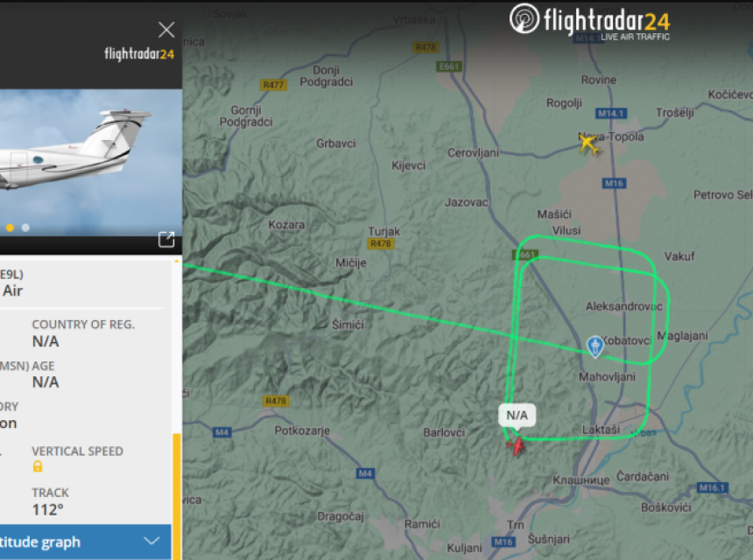Click the blue airport pin near Kobatovci

pyautogui.click(x=595, y=346)
